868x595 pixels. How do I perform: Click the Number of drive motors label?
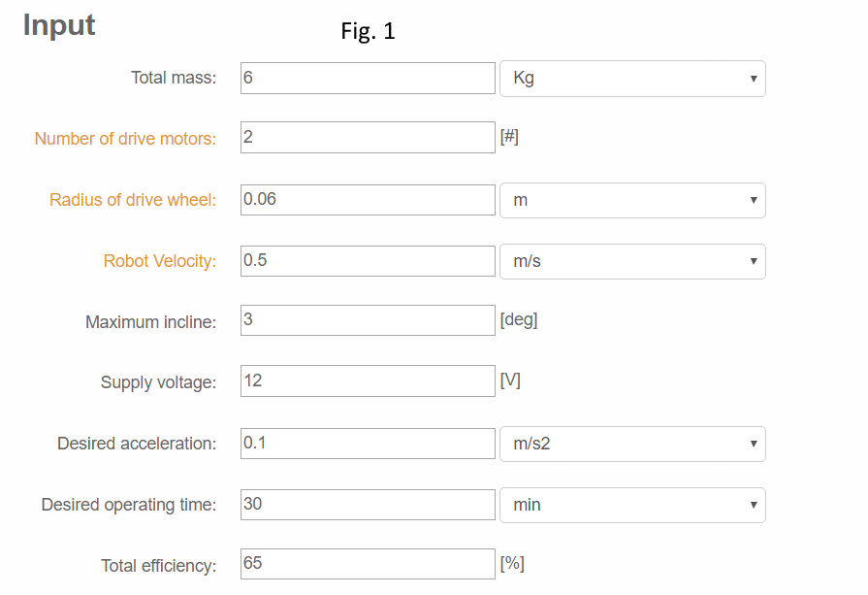click(x=125, y=139)
